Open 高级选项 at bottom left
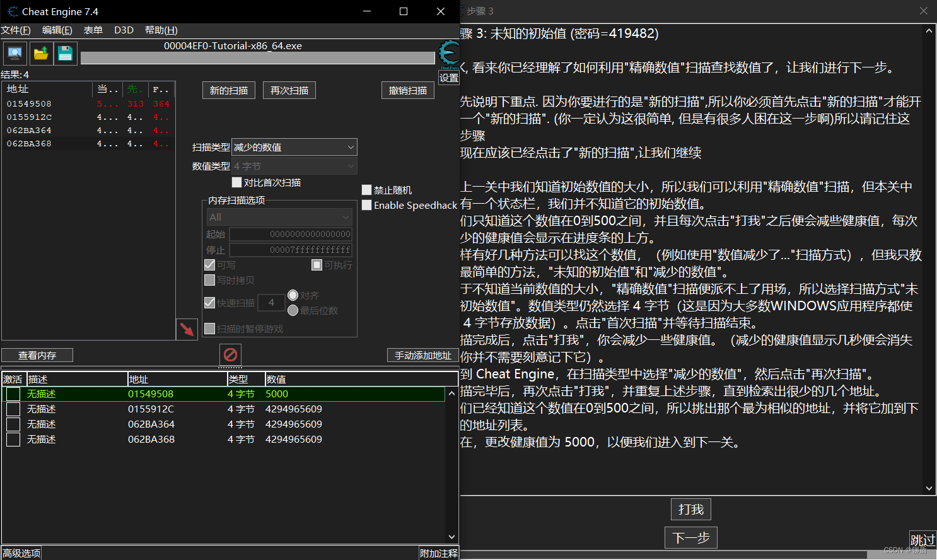The width and height of the screenshot is (937, 560). pos(21,553)
